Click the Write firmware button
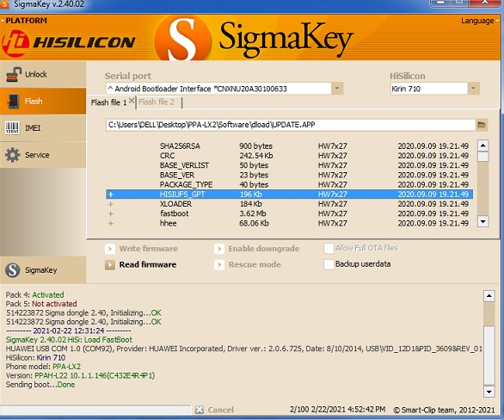Image resolution: width=504 pixels, height=420 pixels. pyautogui.click(x=141, y=249)
